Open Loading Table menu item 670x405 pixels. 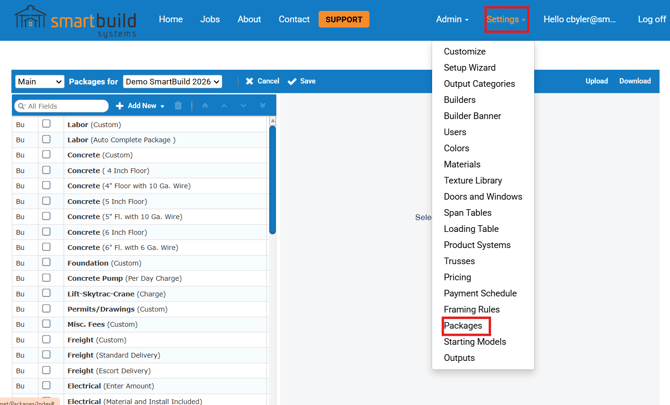click(x=471, y=229)
